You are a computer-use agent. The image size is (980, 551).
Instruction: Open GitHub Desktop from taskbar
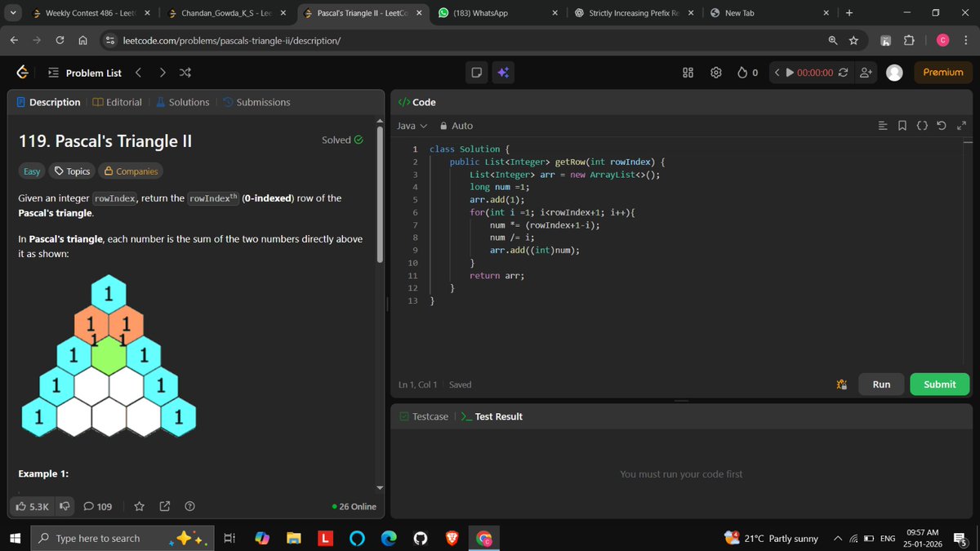tap(420, 538)
